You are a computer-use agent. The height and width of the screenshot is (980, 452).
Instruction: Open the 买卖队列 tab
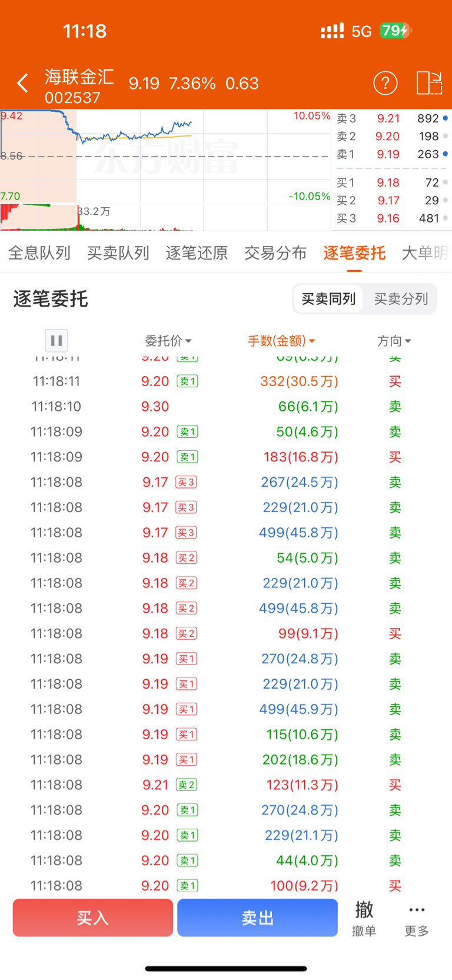pos(118,253)
